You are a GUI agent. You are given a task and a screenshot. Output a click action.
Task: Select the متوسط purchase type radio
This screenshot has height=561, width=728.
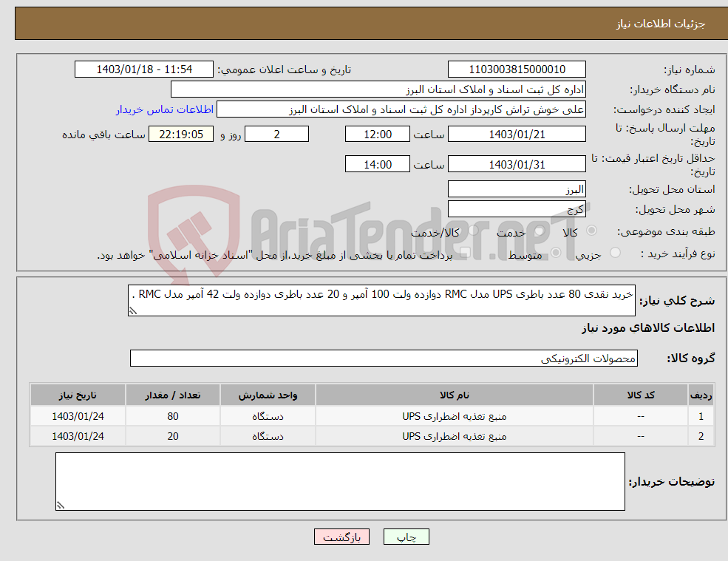point(556,253)
